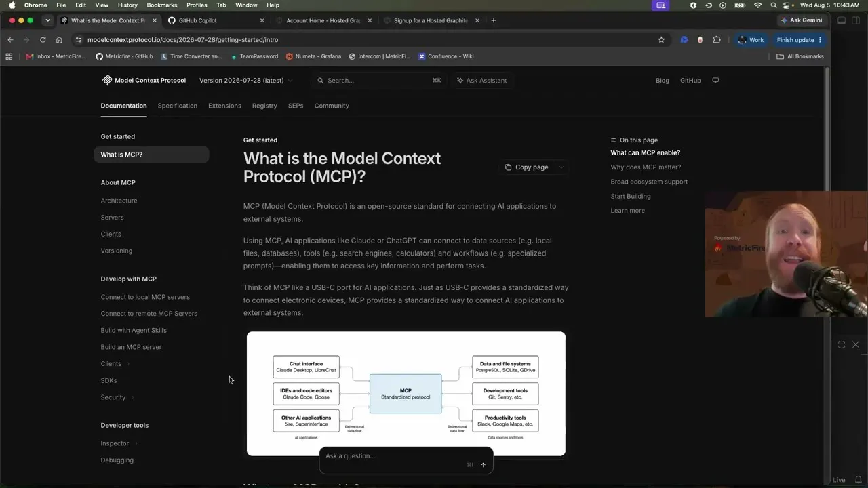Open the Registry tab

tap(264, 106)
